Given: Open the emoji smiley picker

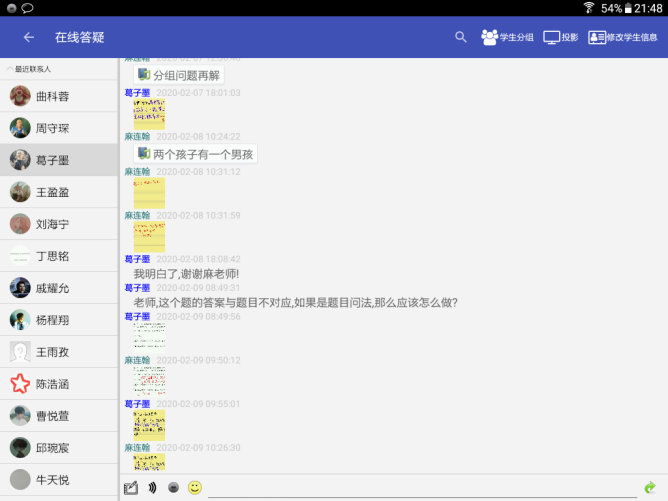Looking at the screenshot, I should [195, 487].
